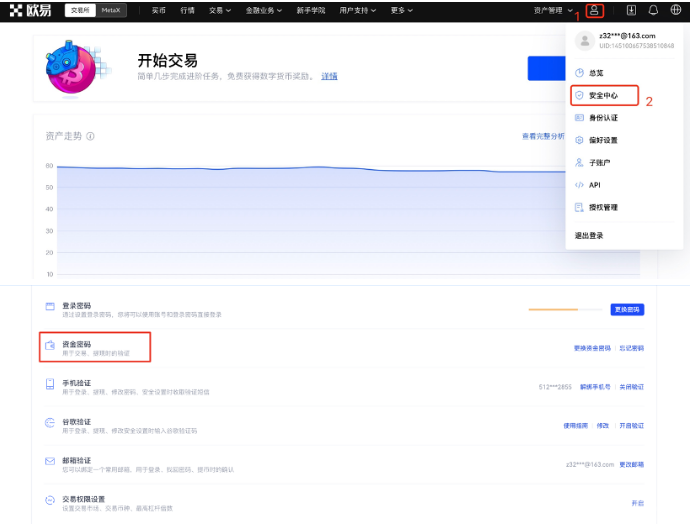
Task: Switch to the 交易所 toggle tab
Action: click(x=80, y=10)
